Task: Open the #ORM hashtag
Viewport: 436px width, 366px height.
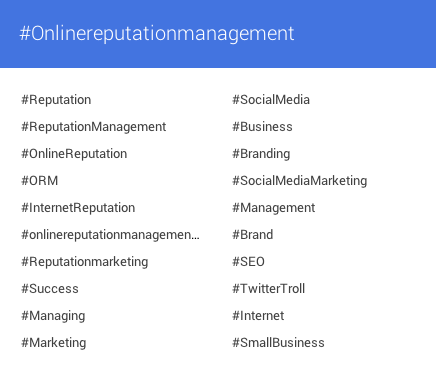Action: pos(40,181)
